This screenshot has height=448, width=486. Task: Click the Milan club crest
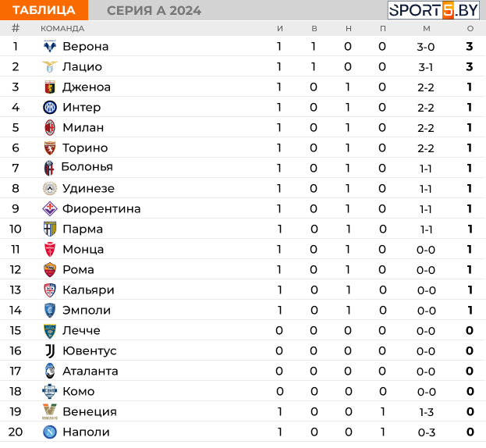click(50, 128)
